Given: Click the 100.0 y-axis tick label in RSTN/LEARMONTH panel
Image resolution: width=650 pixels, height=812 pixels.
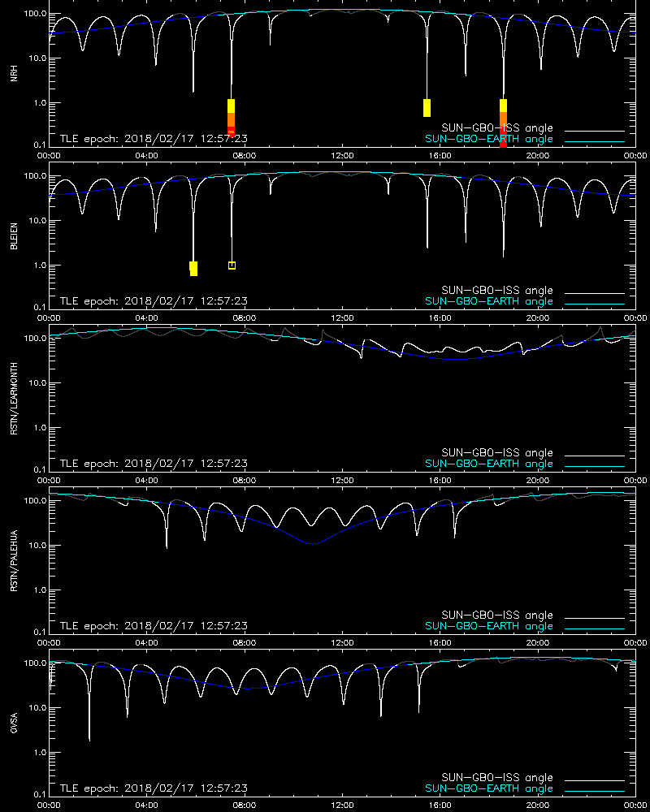Looking at the screenshot, I should click(35, 339).
